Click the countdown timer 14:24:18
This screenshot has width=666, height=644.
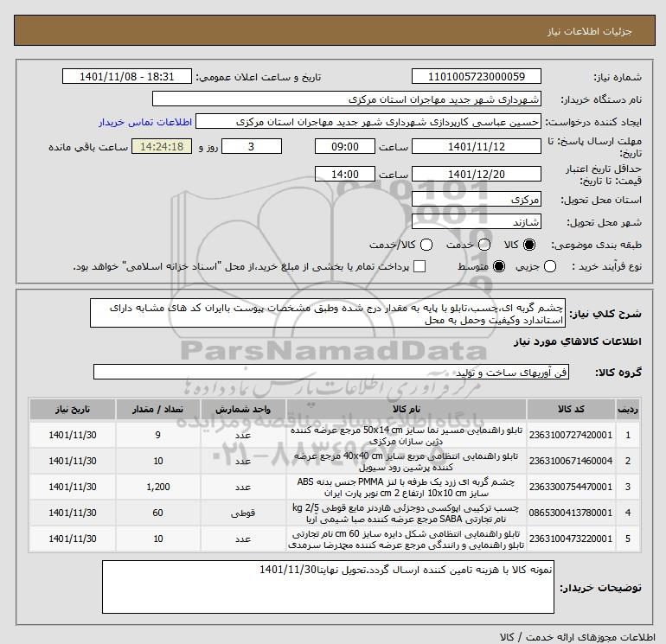tap(162, 146)
